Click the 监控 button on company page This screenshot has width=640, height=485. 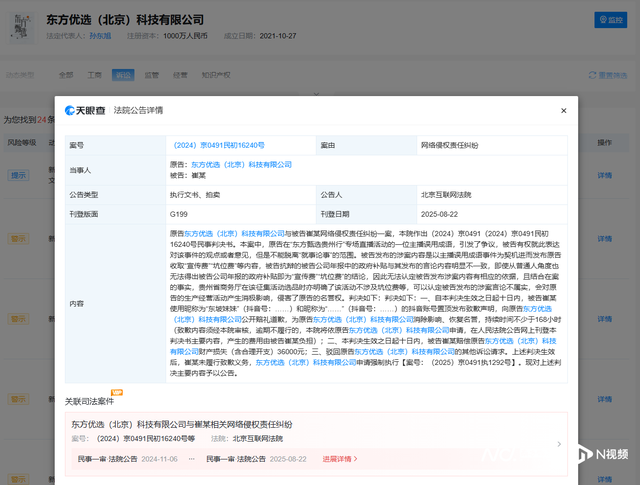coord(611,20)
